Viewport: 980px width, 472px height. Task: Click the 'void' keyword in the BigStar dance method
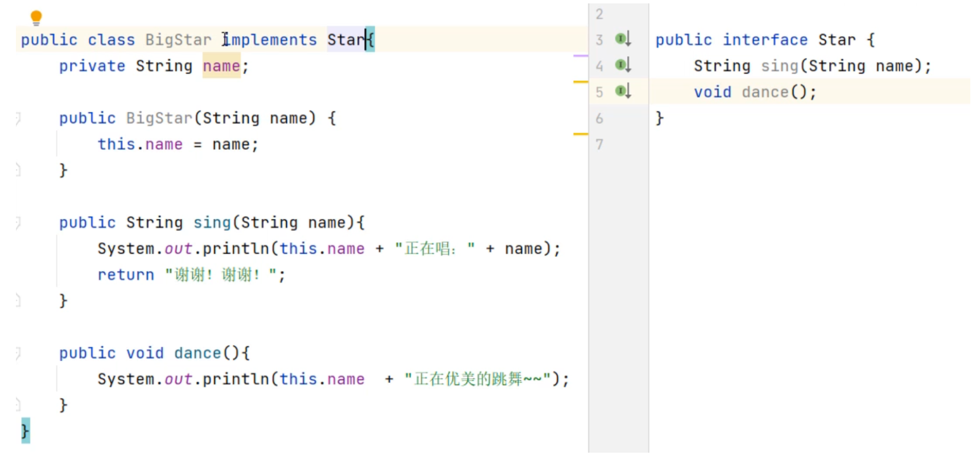[145, 353]
